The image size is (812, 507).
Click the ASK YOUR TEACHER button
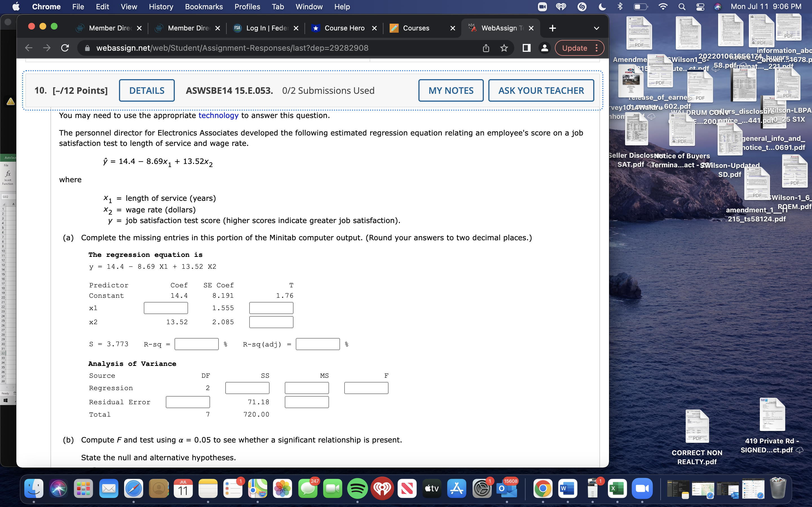541,90
